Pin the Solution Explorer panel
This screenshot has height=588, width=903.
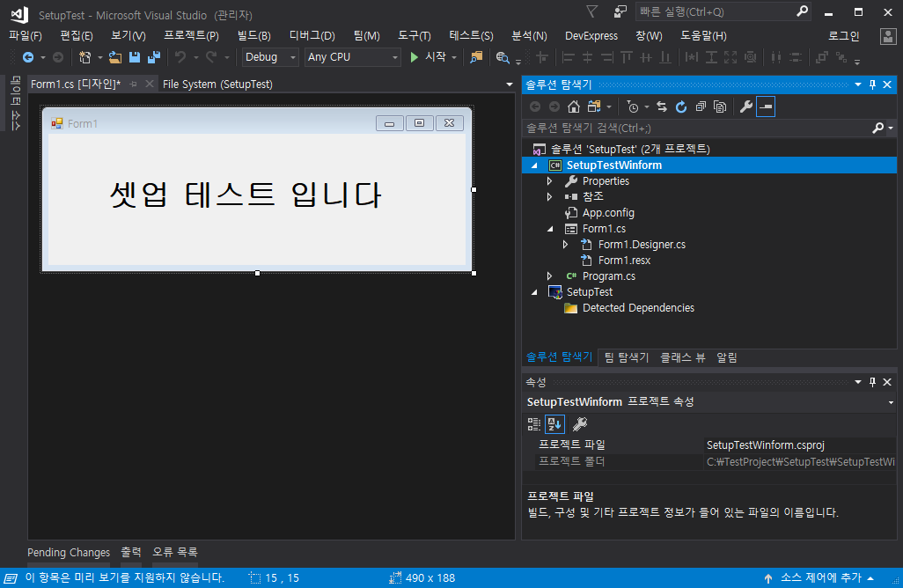pos(872,85)
